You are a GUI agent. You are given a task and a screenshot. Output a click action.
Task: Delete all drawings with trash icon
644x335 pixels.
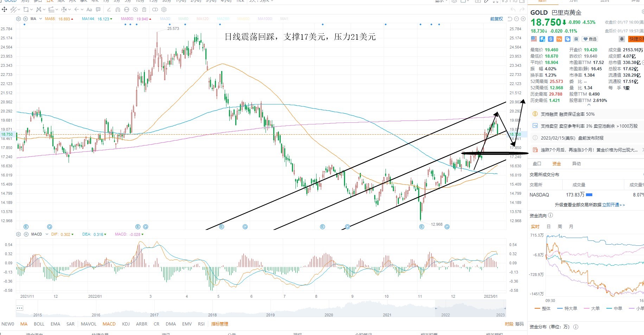click(x=144, y=9)
